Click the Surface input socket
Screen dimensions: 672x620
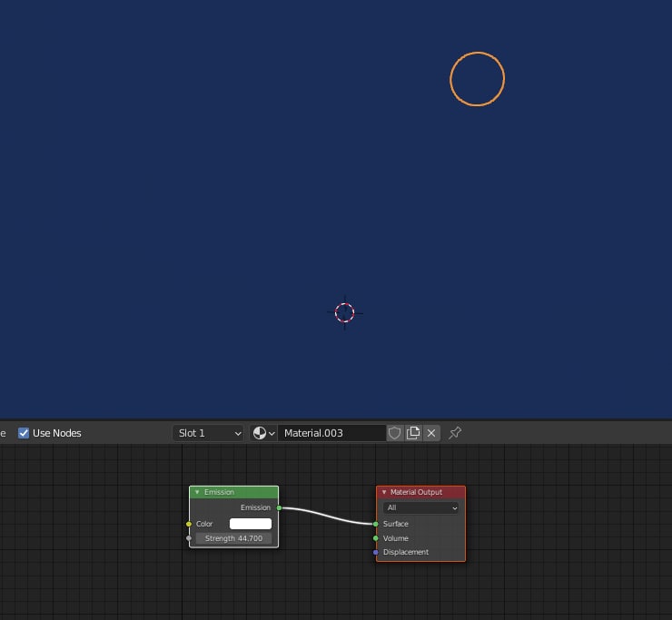point(376,524)
